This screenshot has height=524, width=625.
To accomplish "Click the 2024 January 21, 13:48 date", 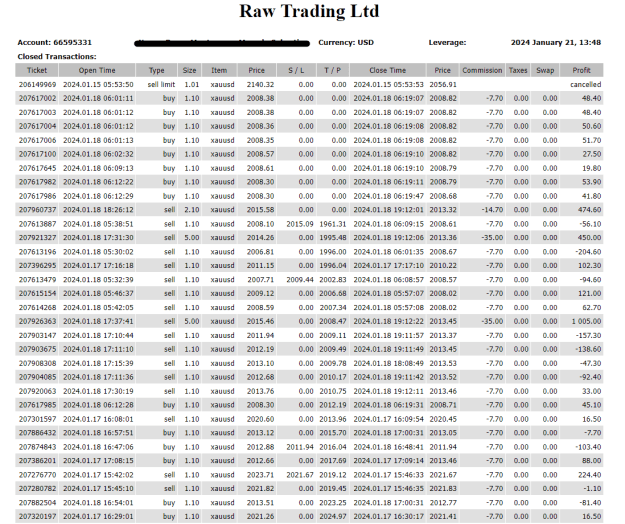I will coord(556,42).
